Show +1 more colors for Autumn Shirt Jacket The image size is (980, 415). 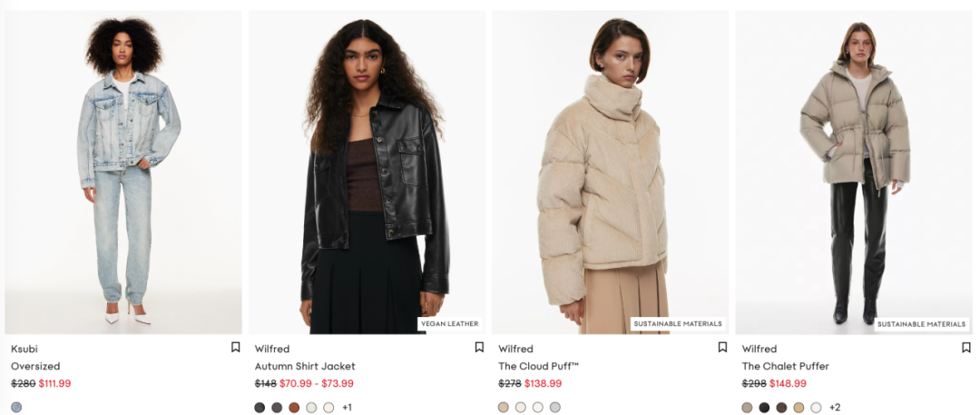347,408
